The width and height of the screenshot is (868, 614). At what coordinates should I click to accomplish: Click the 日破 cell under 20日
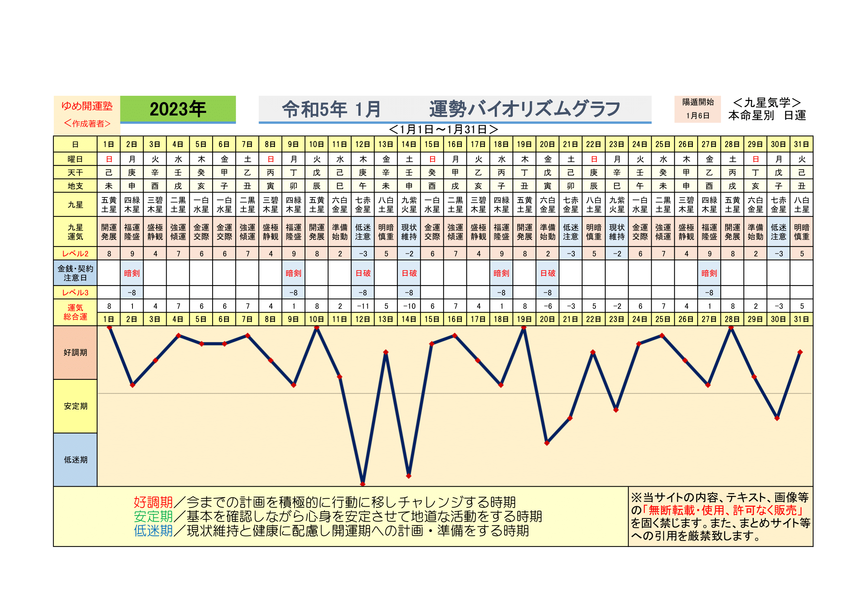point(547,273)
